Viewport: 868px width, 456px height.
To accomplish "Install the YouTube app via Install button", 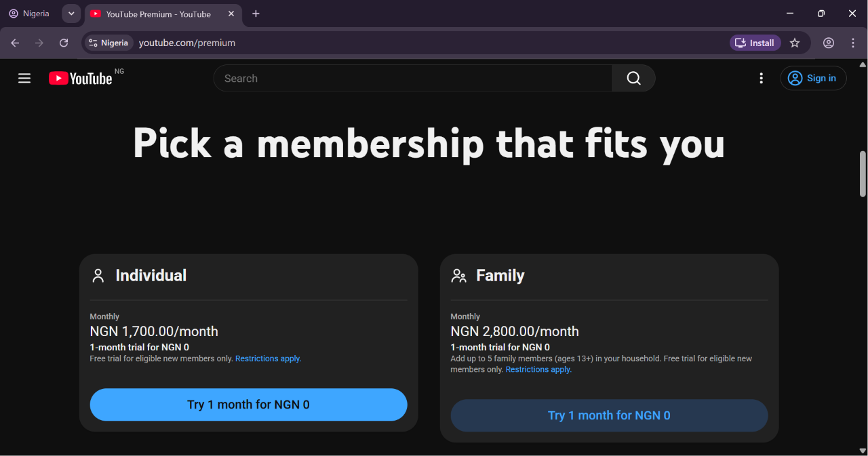I will (x=755, y=43).
